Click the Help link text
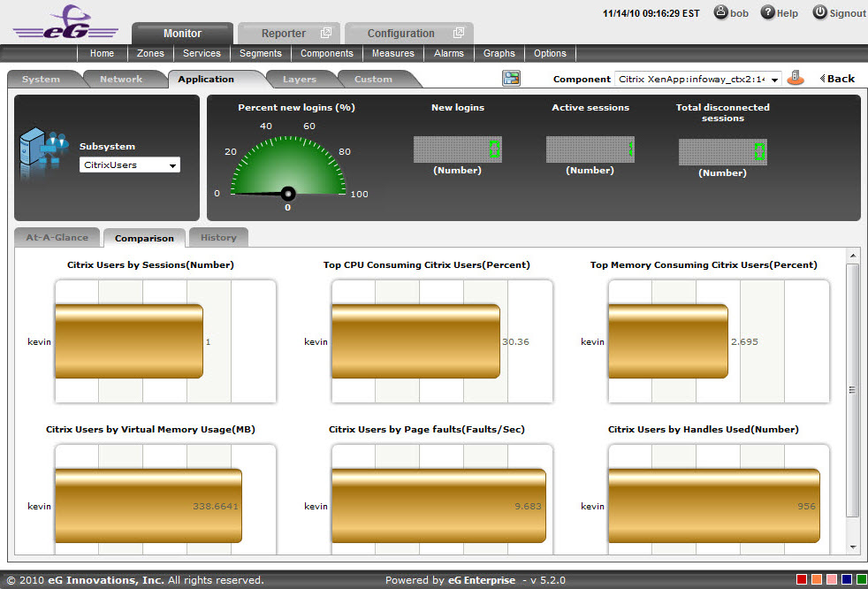868x589 pixels. coord(788,13)
